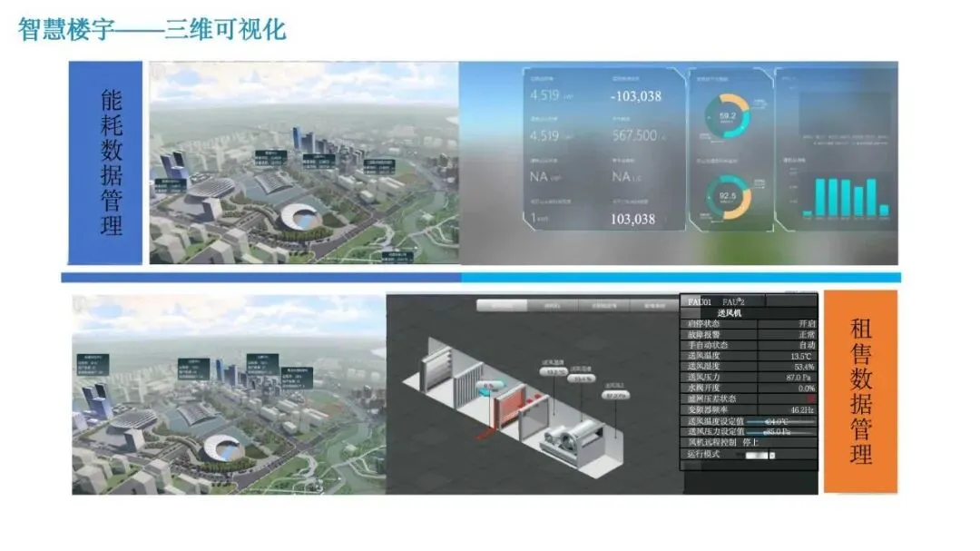980x551 pixels.
Task: Select the 送风机 panel header
Action: click(729, 312)
